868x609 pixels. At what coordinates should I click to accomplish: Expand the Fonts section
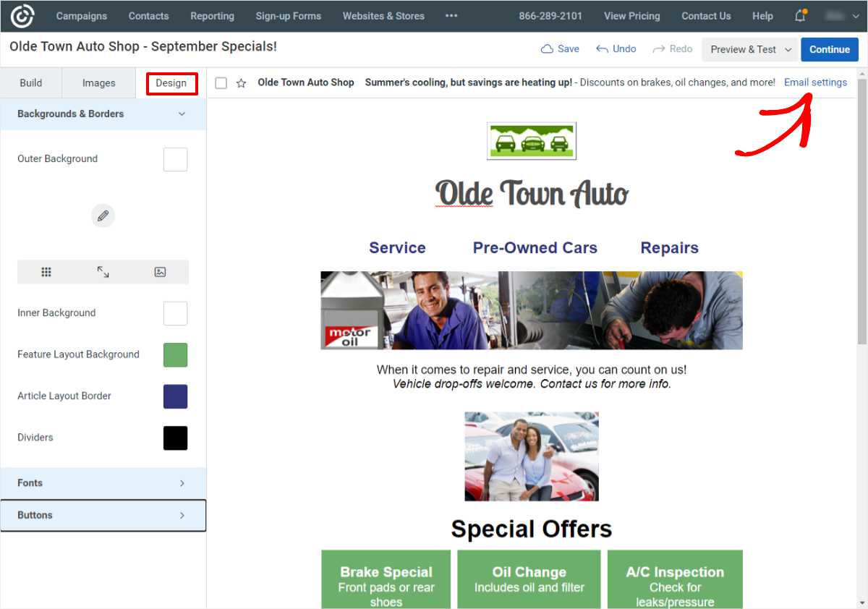tap(103, 482)
